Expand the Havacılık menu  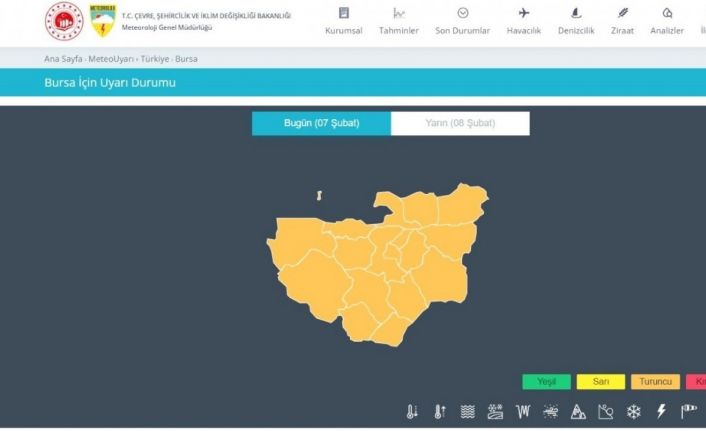524,21
